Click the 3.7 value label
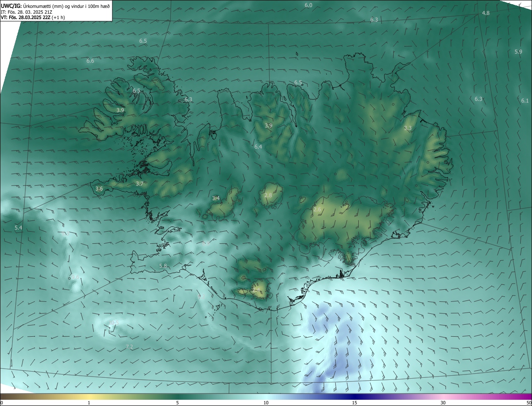Viewport: 532px width, 406px height. [140, 184]
